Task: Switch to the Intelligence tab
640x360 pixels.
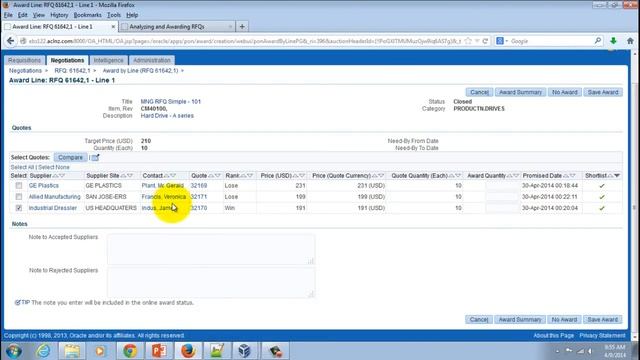Action: coord(109,60)
